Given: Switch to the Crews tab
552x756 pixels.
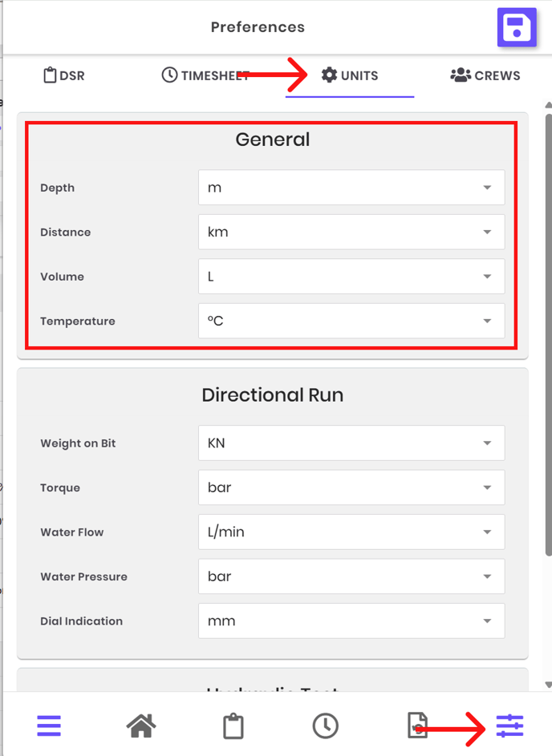Looking at the screenshot, I should [485, 75].
